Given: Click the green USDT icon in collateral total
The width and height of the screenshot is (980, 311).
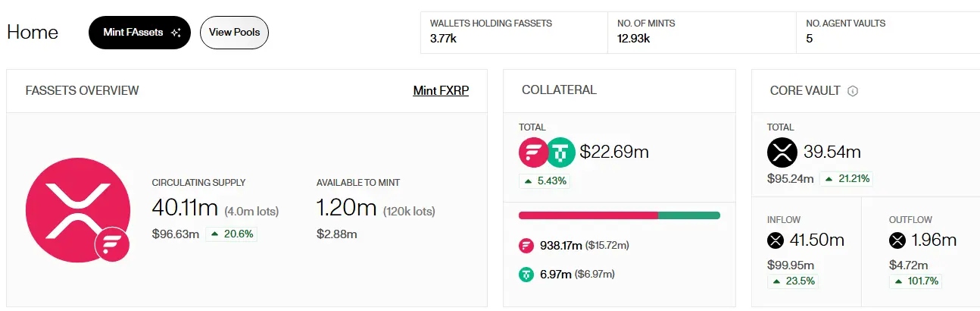Looking at the screenshot, I should point(560,152).
